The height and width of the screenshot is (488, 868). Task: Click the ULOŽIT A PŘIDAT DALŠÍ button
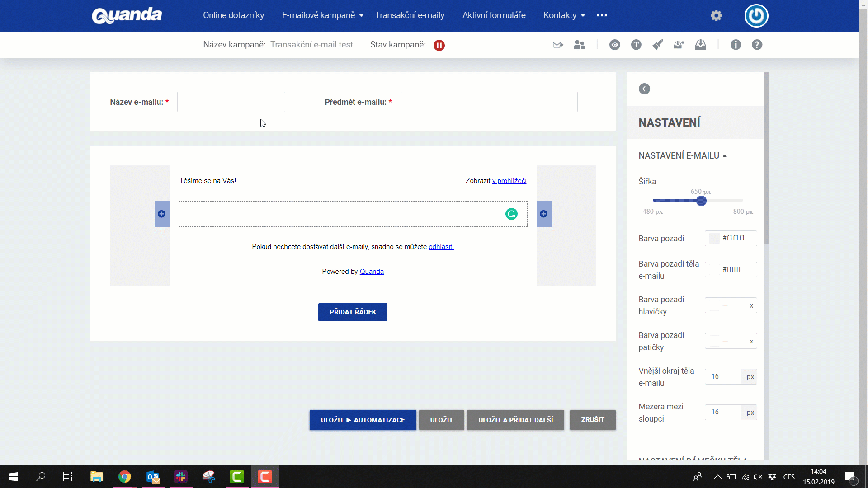515,420
